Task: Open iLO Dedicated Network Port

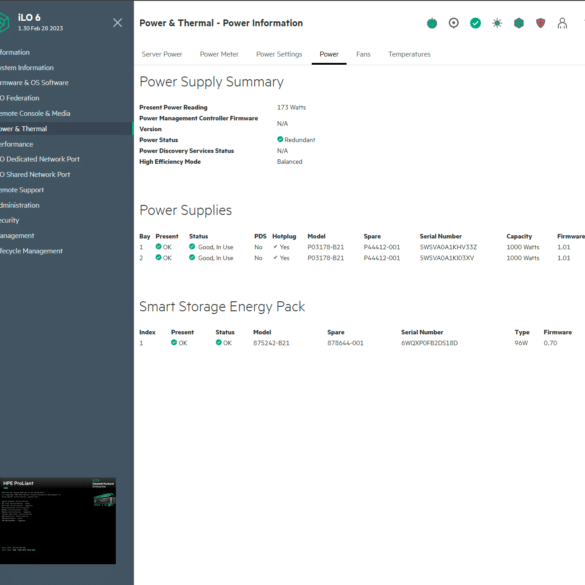Action: pos(40,159)
